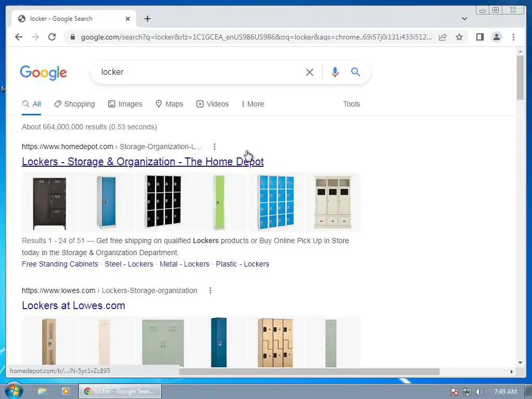Viewport: 532px width, 399px height.
Task: Bookmark this page with the star
Action: pyautogui.click(x=459, y=37)
